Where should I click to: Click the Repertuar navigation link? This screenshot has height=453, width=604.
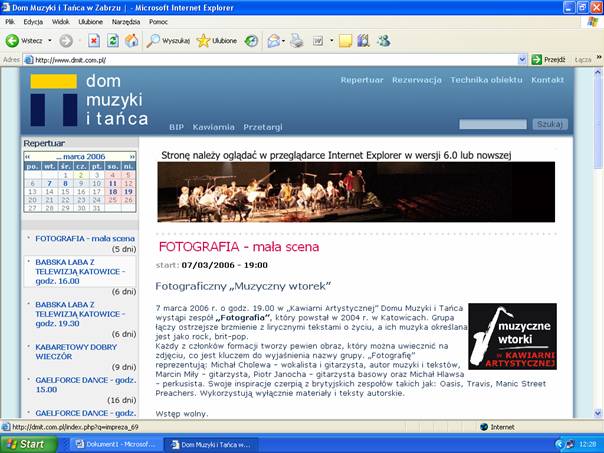click(361, 80)
